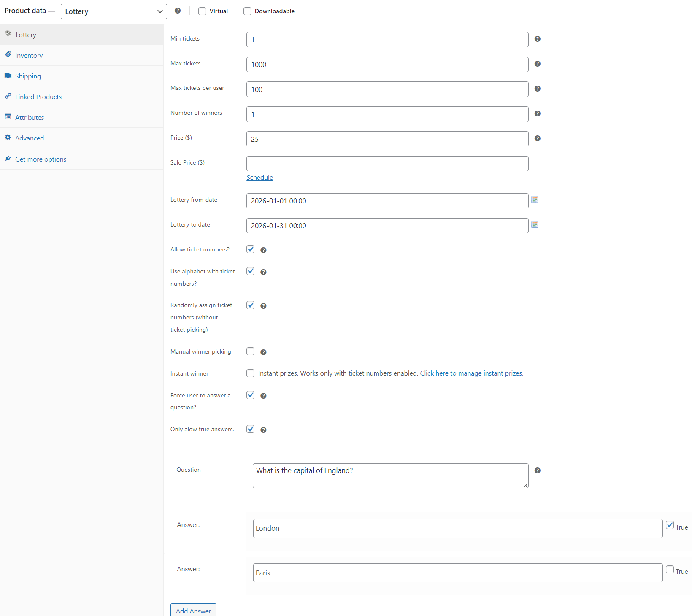Open the Inventory tab

click(29, 56)
